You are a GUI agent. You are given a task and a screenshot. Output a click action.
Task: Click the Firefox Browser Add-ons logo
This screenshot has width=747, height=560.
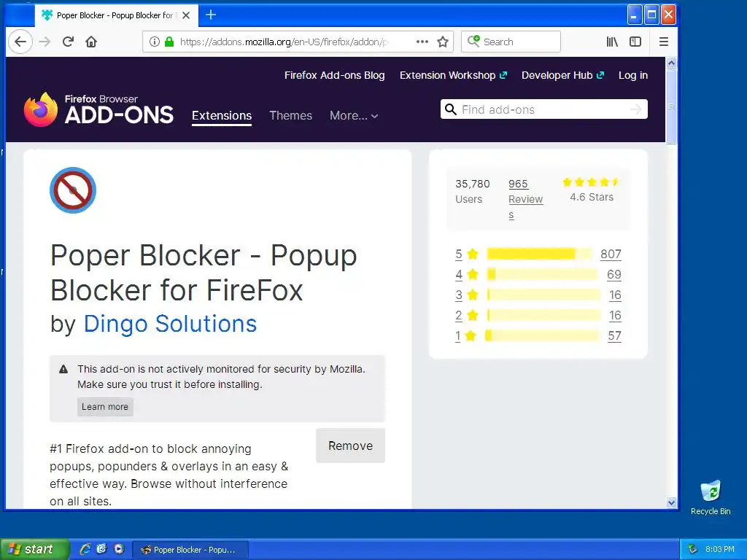point(98,109)
